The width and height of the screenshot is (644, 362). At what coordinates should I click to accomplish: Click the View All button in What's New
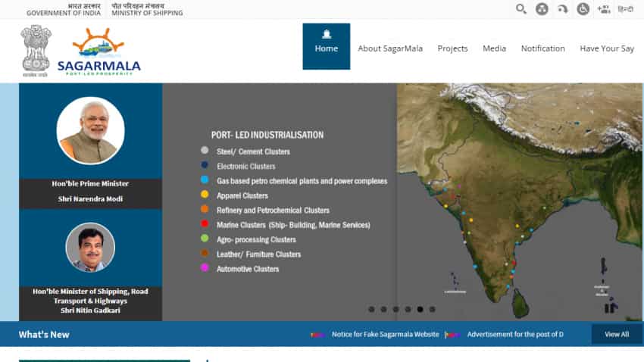point(617,335)
